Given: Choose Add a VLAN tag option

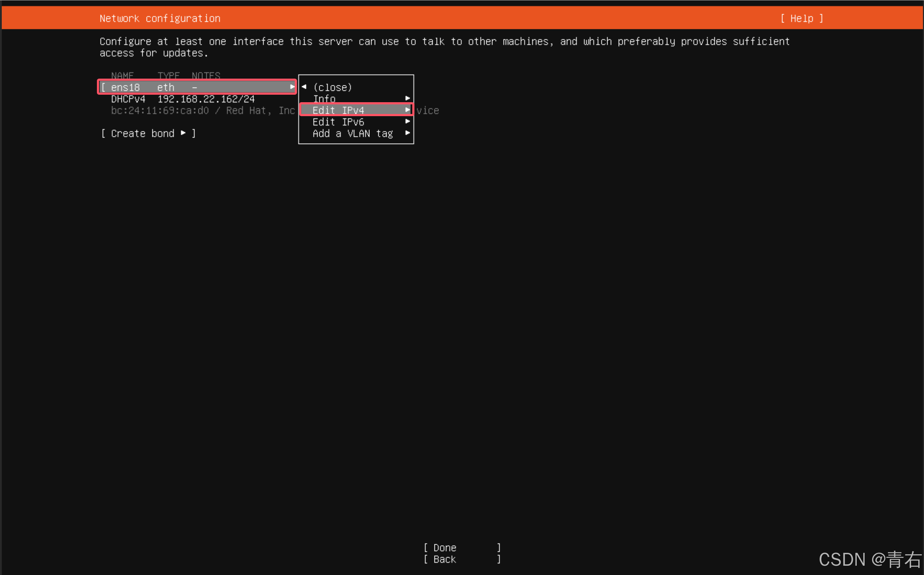Looking at the screenshot, I should click(x=353, y=134).
